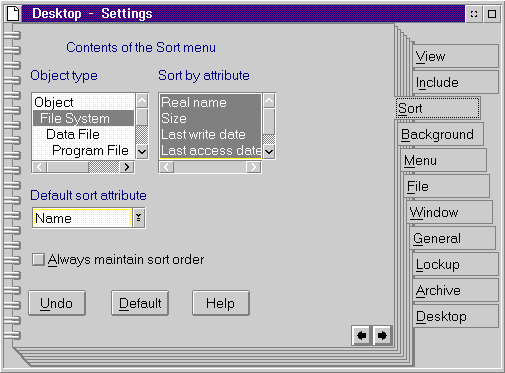505x373 pixels.
Task: Click the Help button
Action: 220,303
